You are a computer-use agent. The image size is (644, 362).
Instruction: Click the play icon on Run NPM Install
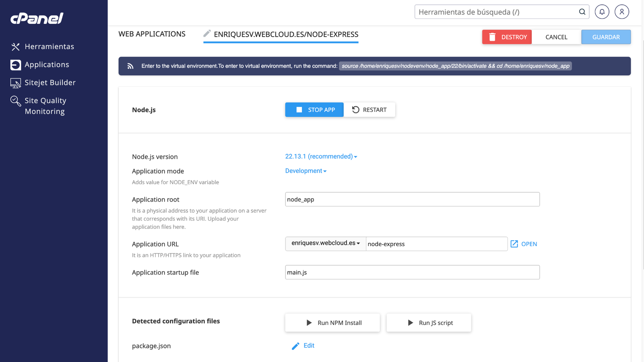click(309, 323)
